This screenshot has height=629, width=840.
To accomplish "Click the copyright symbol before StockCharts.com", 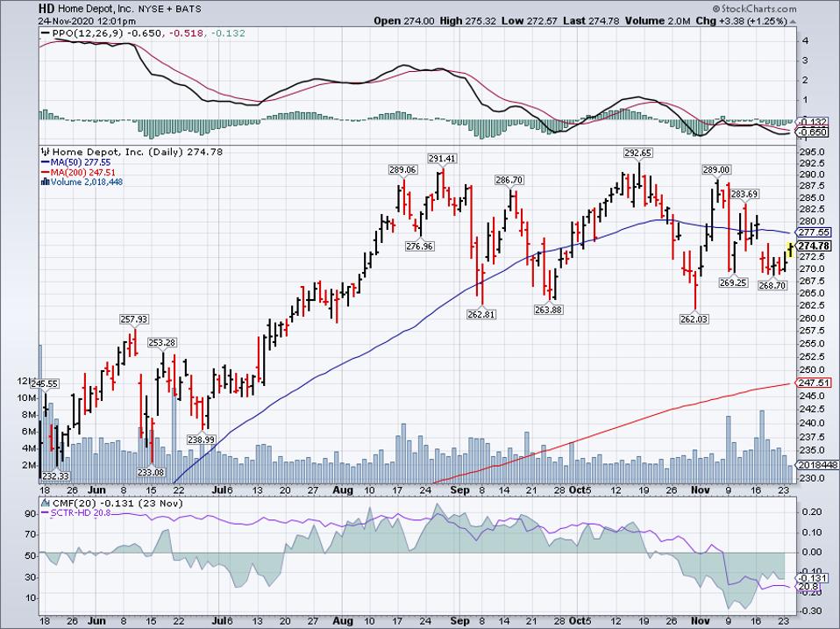I will [716, 9].
